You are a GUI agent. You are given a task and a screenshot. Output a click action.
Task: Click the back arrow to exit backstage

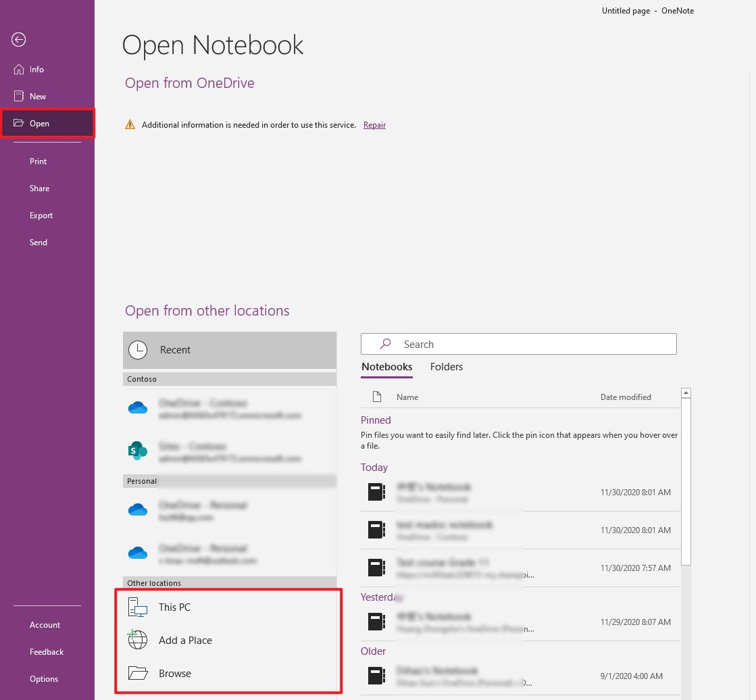(18, 40)
